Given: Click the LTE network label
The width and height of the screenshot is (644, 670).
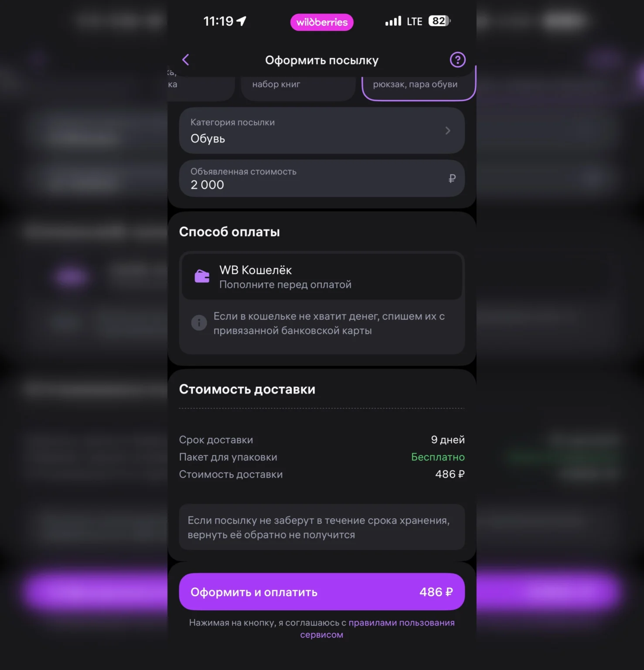Looking at the screenshot, I should [414, 21].
